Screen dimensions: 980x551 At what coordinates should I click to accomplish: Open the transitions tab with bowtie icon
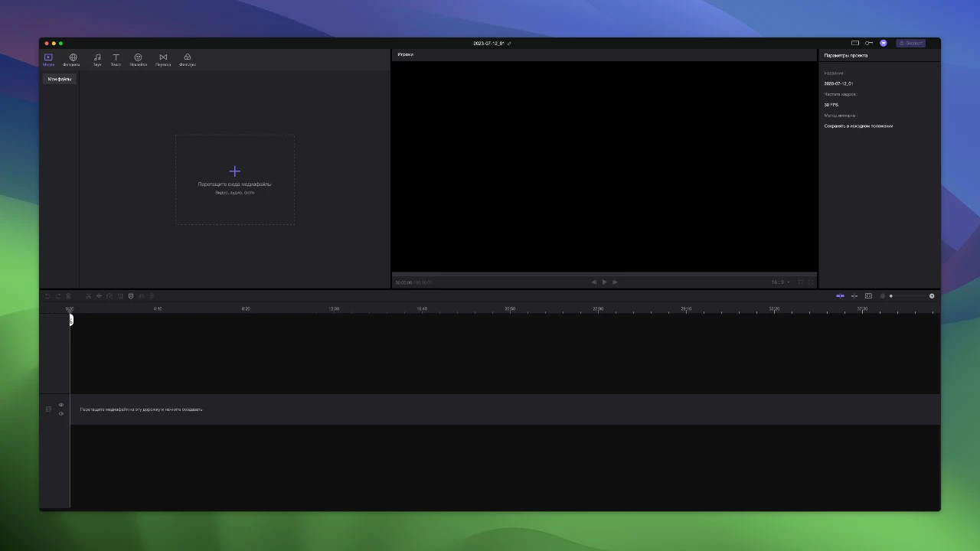coord(163,60)
